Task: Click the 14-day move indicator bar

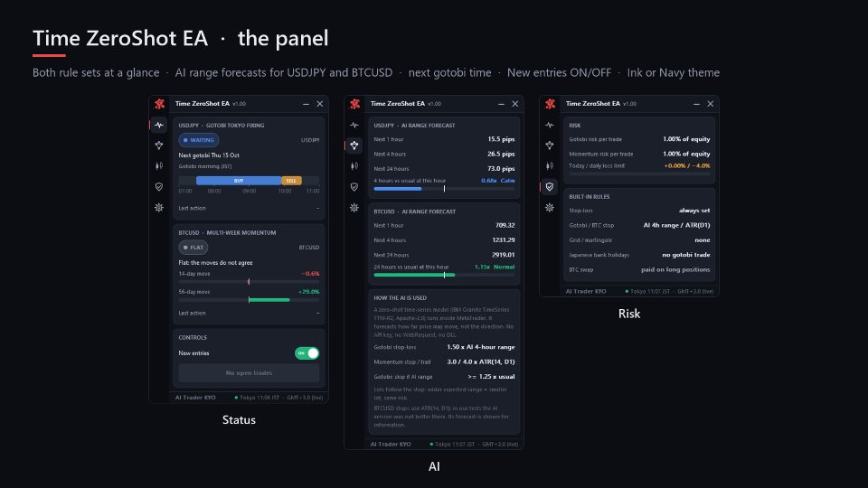Action: [x=250, y=282]
